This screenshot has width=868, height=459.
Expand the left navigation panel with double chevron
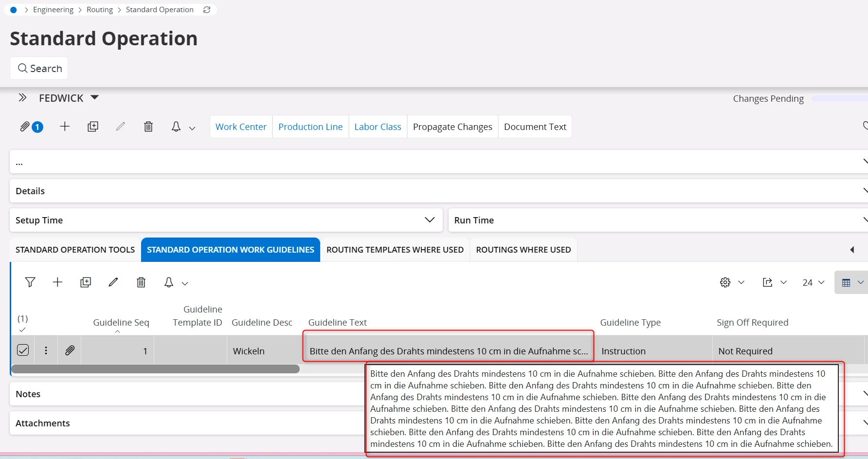[x=22, y=98]
